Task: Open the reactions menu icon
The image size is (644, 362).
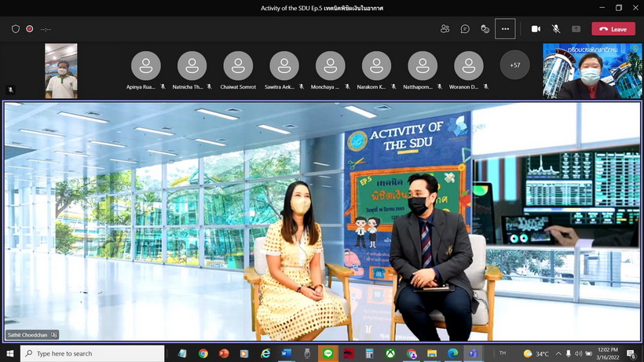Action: (485, 29)
